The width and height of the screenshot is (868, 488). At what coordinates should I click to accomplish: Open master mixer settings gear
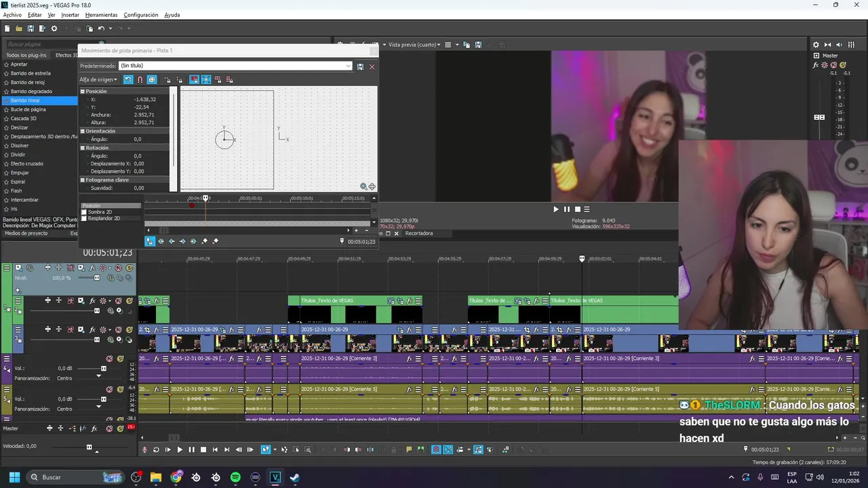tap(816, 45)
